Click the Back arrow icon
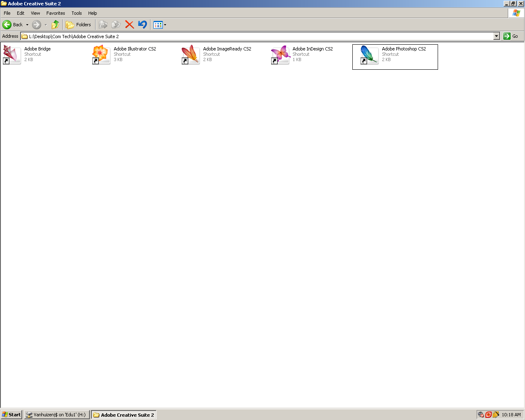The width and height of the screenshot is (525, 420). click(x=7, y=25)
